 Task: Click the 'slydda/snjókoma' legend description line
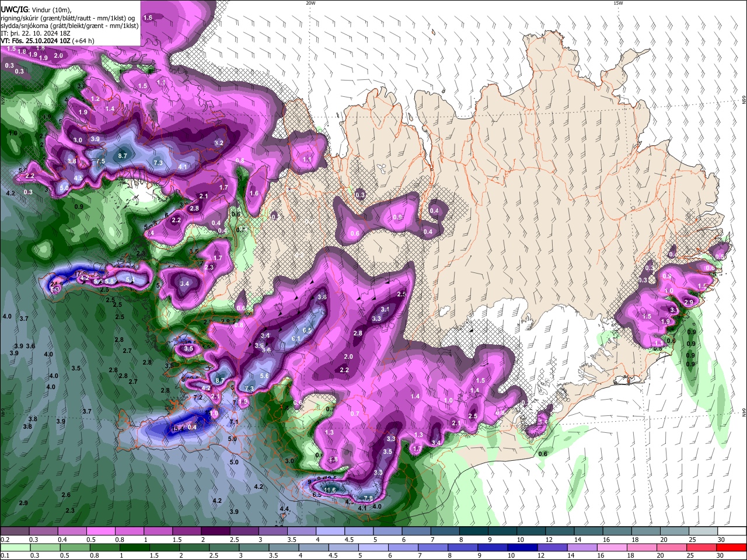click(x=70, y=25)
